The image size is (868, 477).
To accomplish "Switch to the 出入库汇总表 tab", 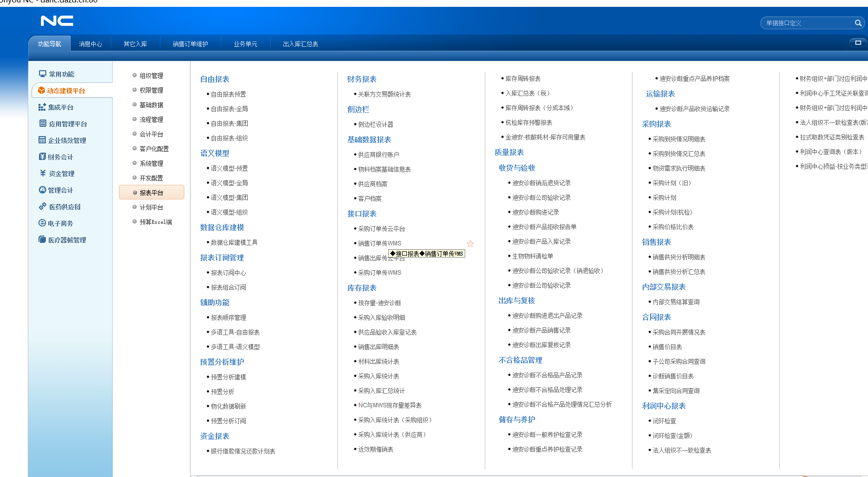I will [x=300, y=44].
